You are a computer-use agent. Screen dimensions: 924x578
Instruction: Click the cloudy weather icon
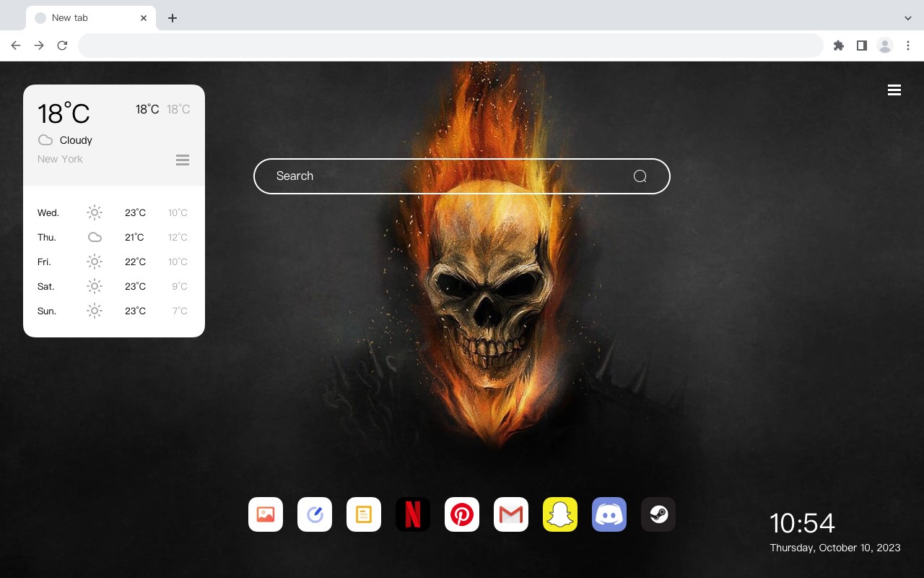pos(45,140)
